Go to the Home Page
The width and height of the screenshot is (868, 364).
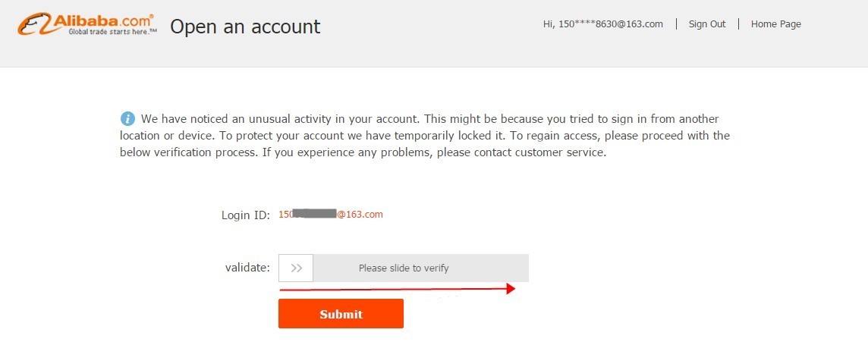[775, 24]
